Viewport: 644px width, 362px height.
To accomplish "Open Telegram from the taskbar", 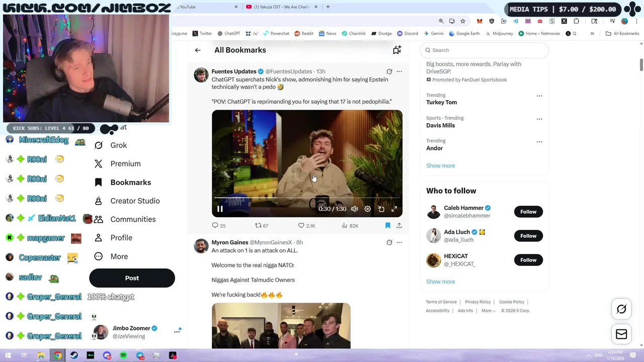I will [x=140, y=355].
